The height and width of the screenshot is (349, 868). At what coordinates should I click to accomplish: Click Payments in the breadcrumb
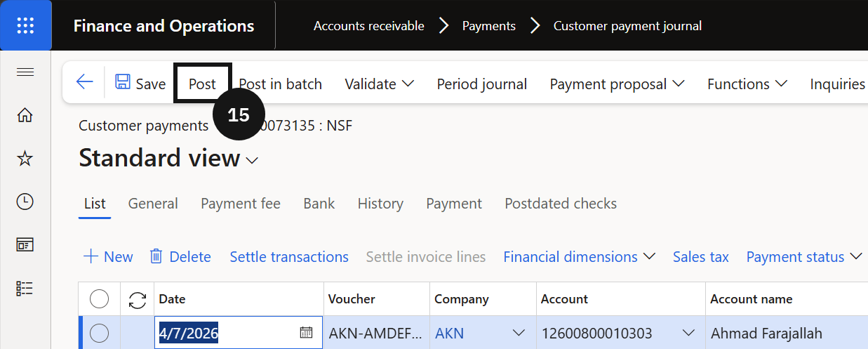[x=489, y=26]
